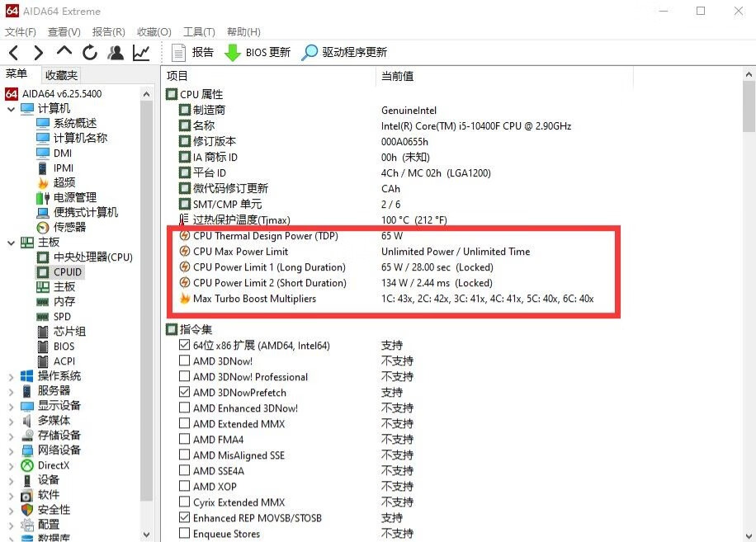Toggle AMD Enhanced 3DNow! checkbox
756x542 pixels.
pyautogui.click(x=184, y=408)
